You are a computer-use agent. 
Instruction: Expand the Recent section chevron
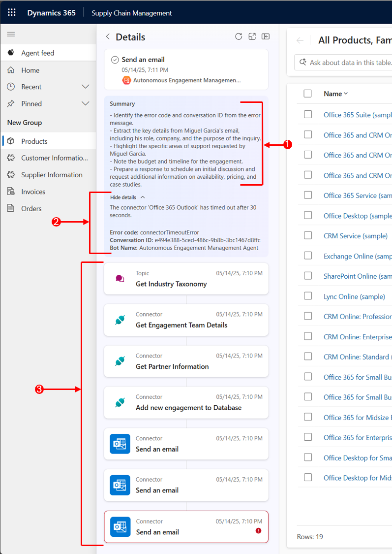(86, 87)
